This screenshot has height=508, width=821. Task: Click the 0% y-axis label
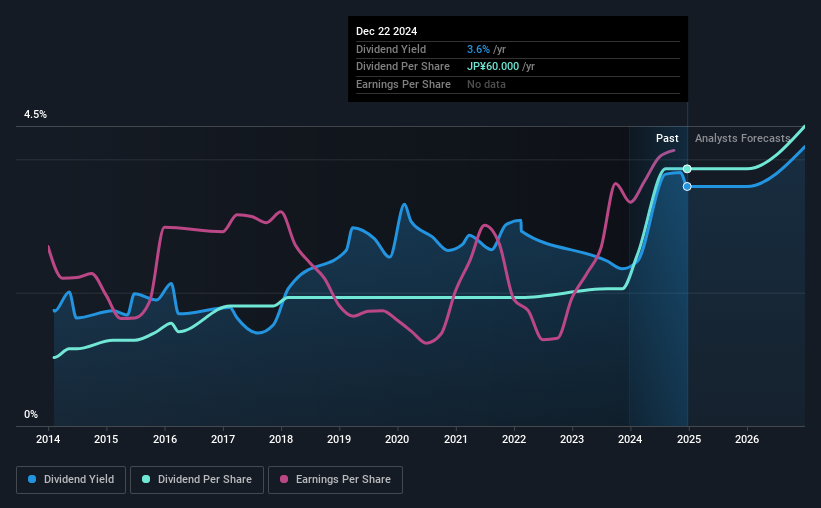(31, 414)
